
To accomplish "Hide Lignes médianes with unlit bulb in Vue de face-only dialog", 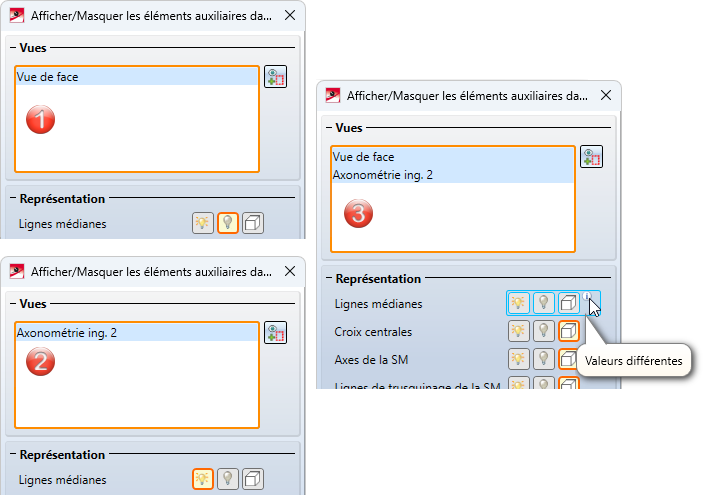I will coord(228,223).
